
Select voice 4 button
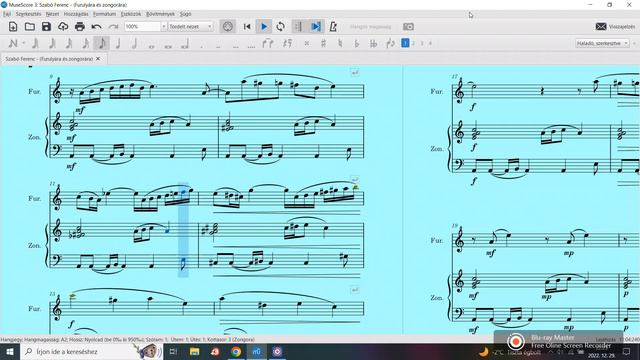coord(430,43)
